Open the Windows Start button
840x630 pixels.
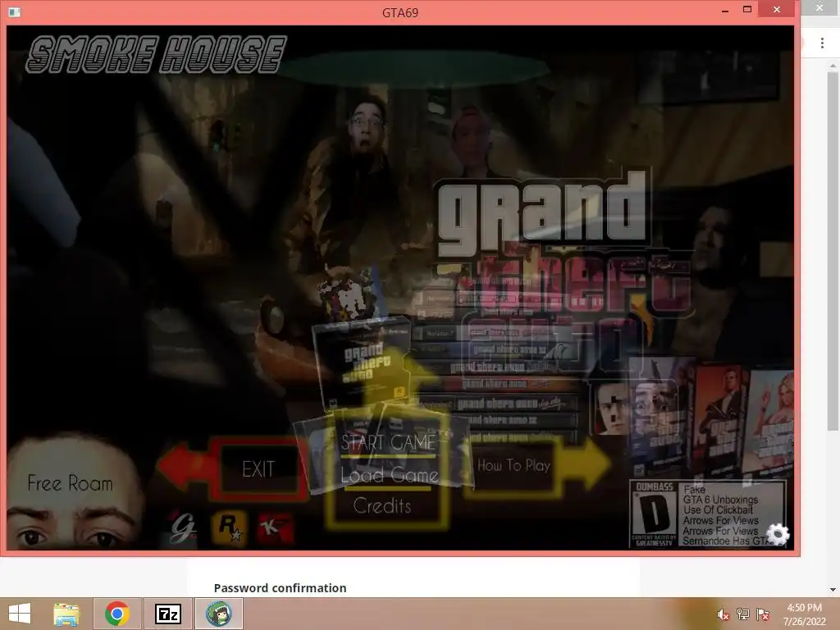[x=20, y=614]
